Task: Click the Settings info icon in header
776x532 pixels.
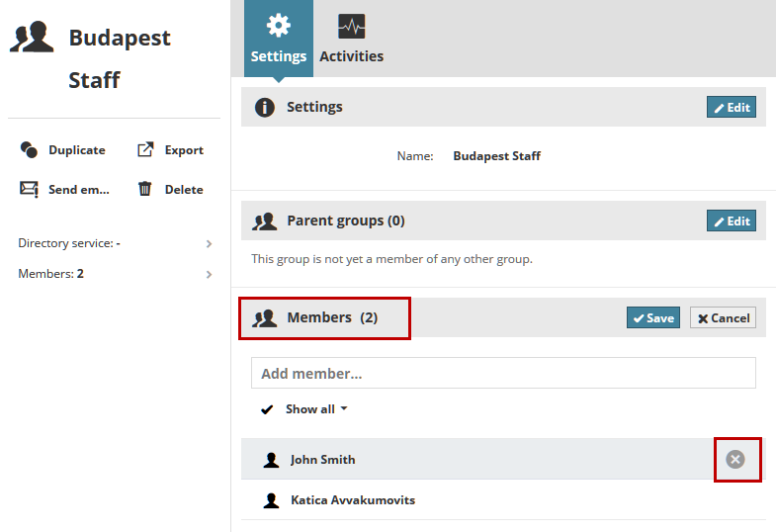Action: (264, 107)
